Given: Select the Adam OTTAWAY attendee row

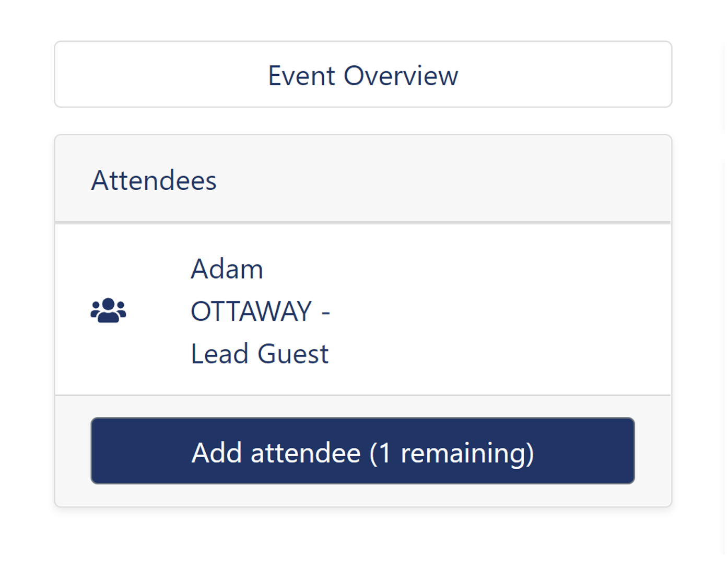Looking at the screenshot, I should (x=363, y=310).
